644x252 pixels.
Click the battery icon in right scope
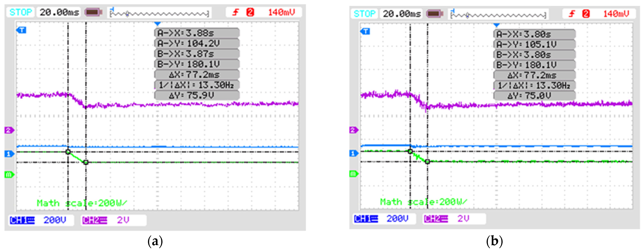coord(435,13)
